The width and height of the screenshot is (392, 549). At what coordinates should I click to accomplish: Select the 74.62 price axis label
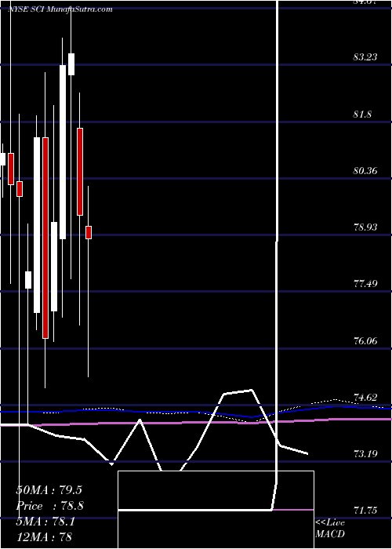(x=365, y=398)
